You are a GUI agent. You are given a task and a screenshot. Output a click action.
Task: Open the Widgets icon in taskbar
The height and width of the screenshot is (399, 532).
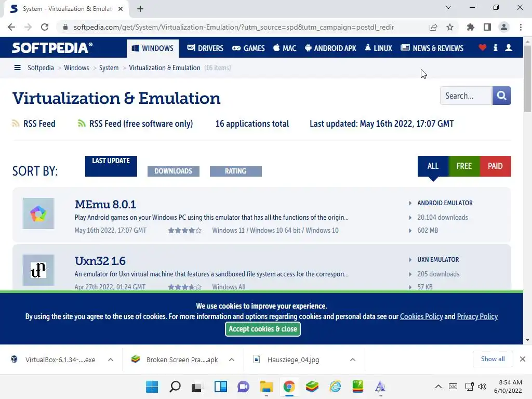click(220, 387)
